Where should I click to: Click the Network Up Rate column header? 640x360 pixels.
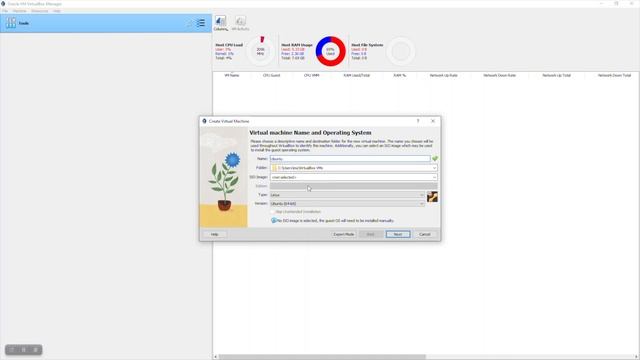[x=443, y=76]
